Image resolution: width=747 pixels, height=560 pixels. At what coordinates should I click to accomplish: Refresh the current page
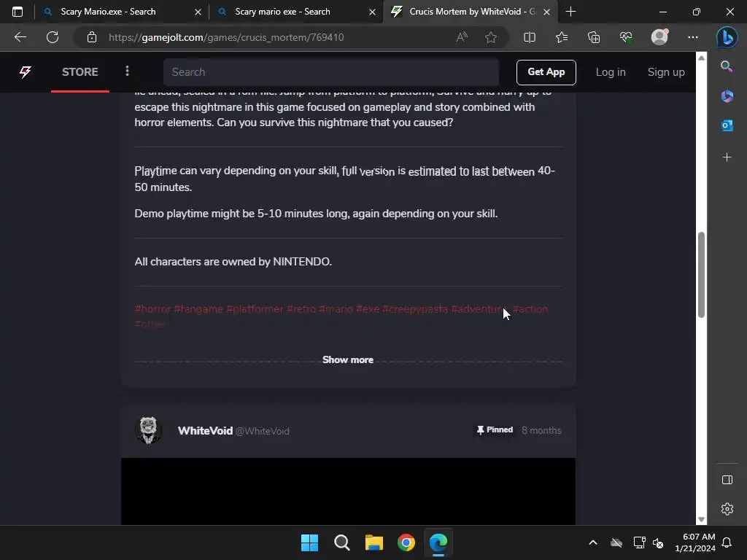pos(53,37)
